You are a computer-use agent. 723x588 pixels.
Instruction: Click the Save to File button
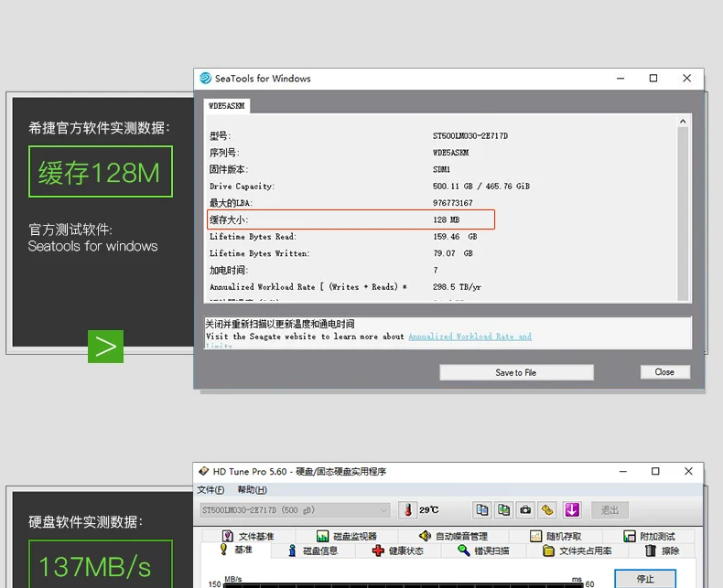tap(516, 372)
